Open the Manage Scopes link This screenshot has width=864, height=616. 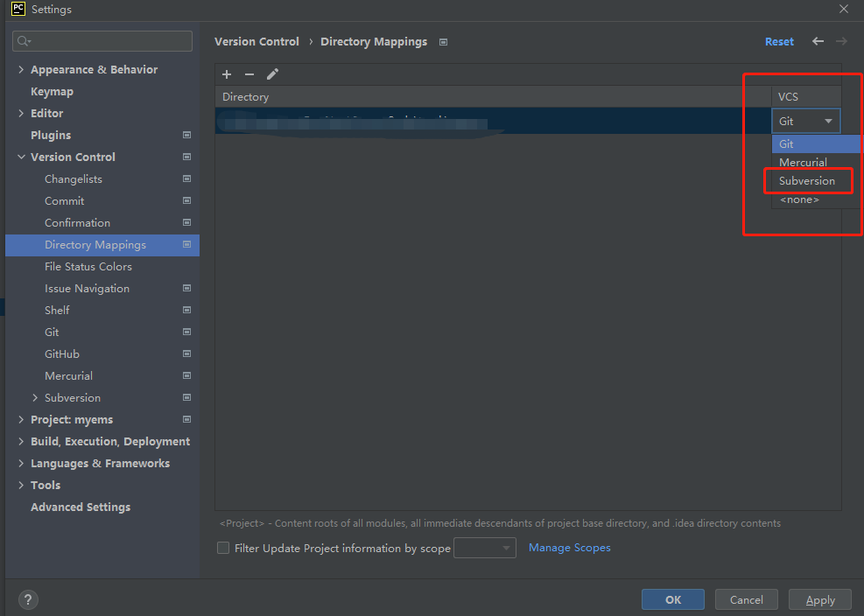(x=569, y=548)
